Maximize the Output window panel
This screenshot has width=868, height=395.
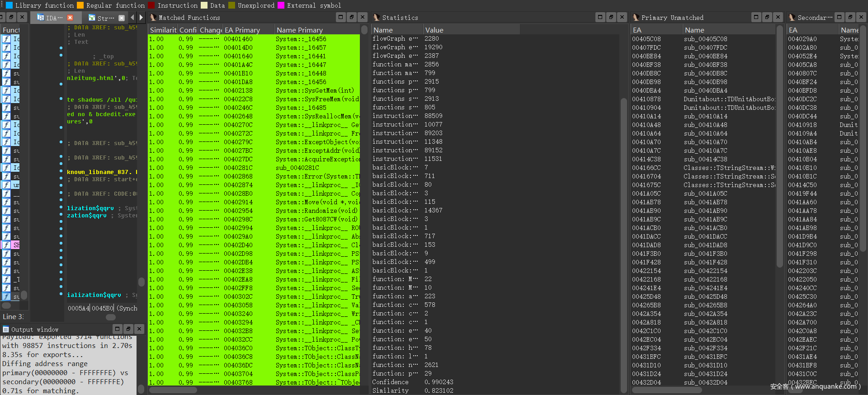[x=117, y=329]
